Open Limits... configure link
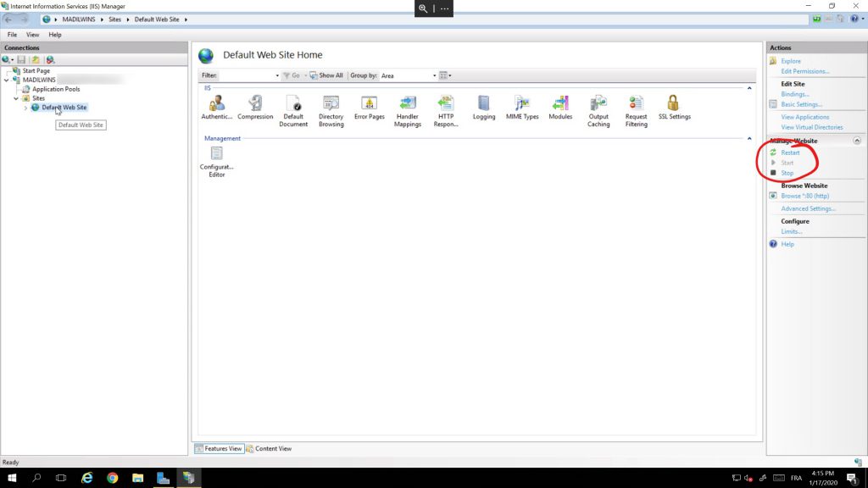Viewport: 868px width, 488px height. tap(791, 231)
